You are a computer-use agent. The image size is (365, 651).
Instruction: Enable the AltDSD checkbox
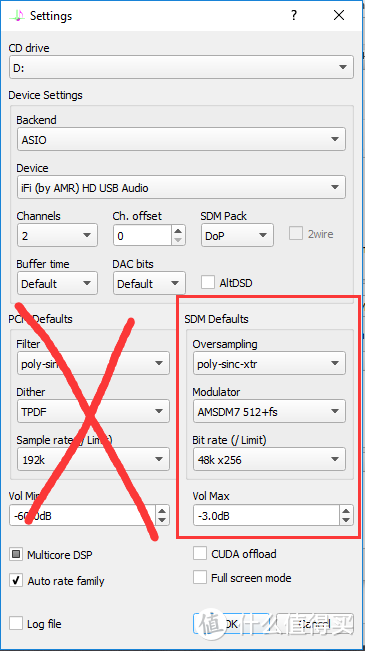[x=208, y=282]
